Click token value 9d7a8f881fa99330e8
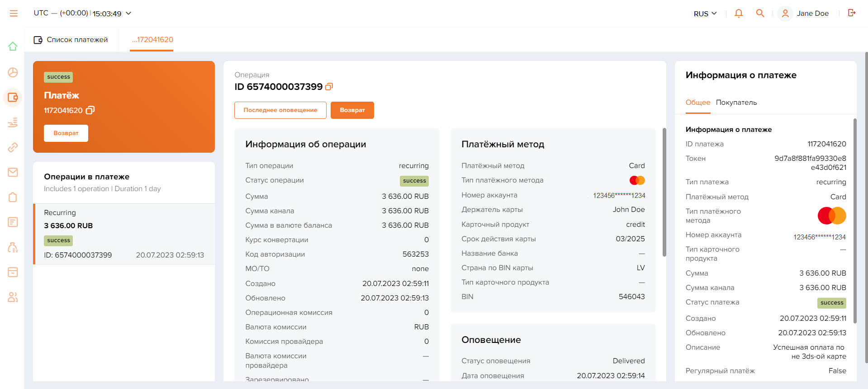Viewport: 868px width, 389px height. (810, 163)
